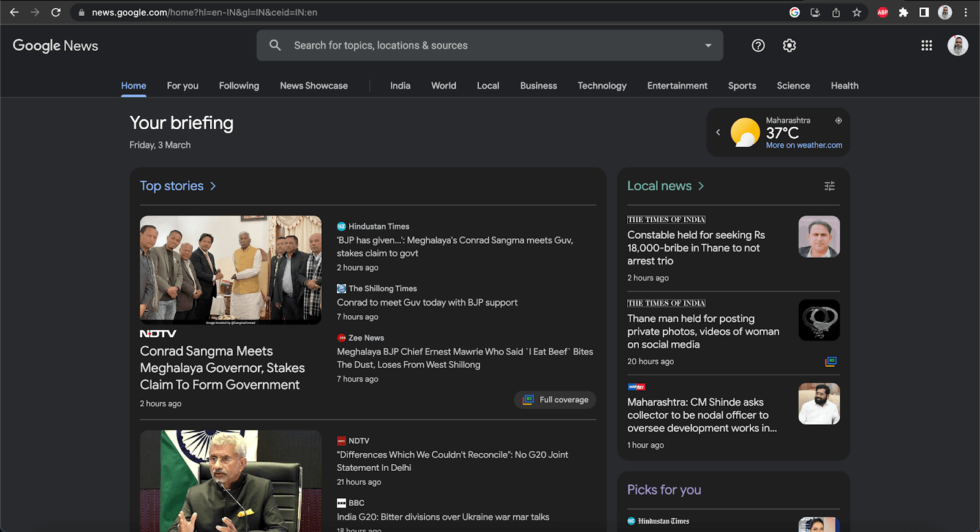Open full coverage icon on Thane man story
Screen dimensions: 980x532
831,362
